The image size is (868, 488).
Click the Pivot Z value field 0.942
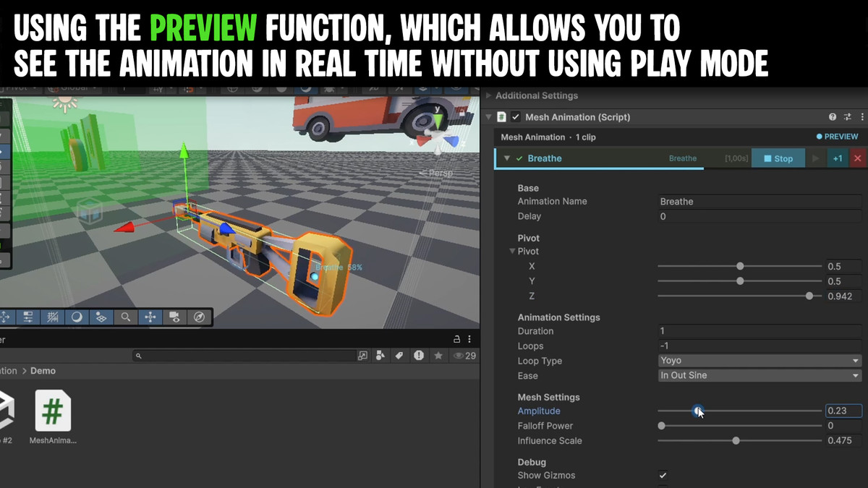click(x=843, y=296)
